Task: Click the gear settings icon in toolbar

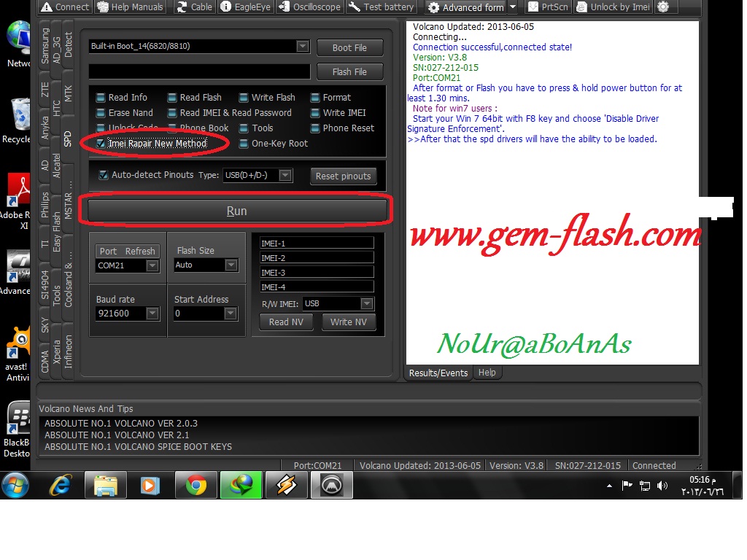Action: coord(663,7)
